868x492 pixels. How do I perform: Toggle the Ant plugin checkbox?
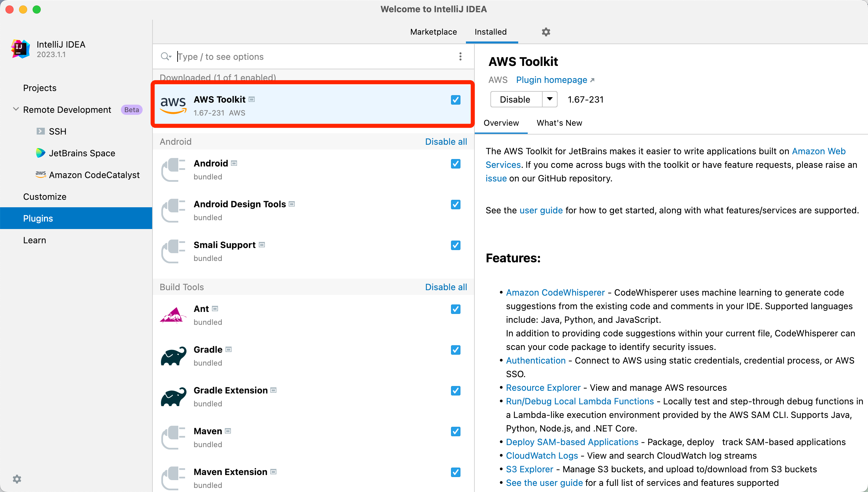(456, 309)
